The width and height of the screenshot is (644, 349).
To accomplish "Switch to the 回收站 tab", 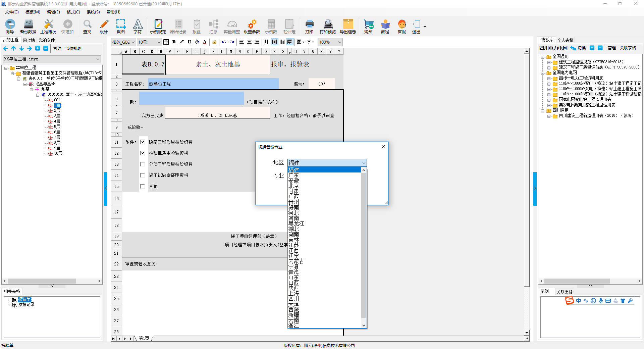I will (x=29, y=40).
